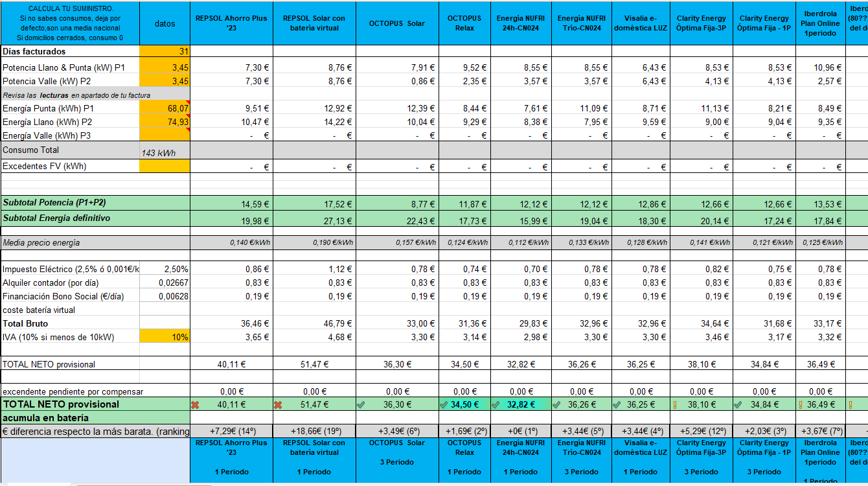
Task: Select the impuesto eléctrico 1,12 € cell
Action: pyautogui.click(x=314, y=269)
